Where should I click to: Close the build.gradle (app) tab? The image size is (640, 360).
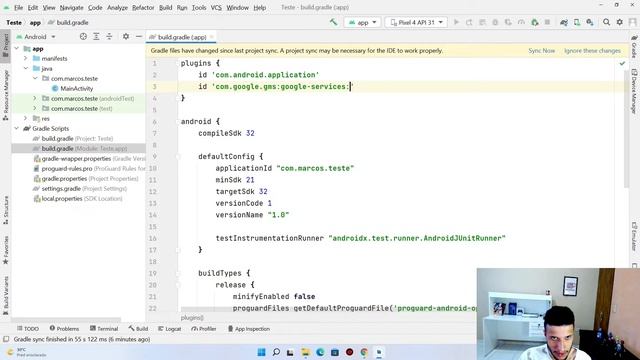(x=211, y=37)
